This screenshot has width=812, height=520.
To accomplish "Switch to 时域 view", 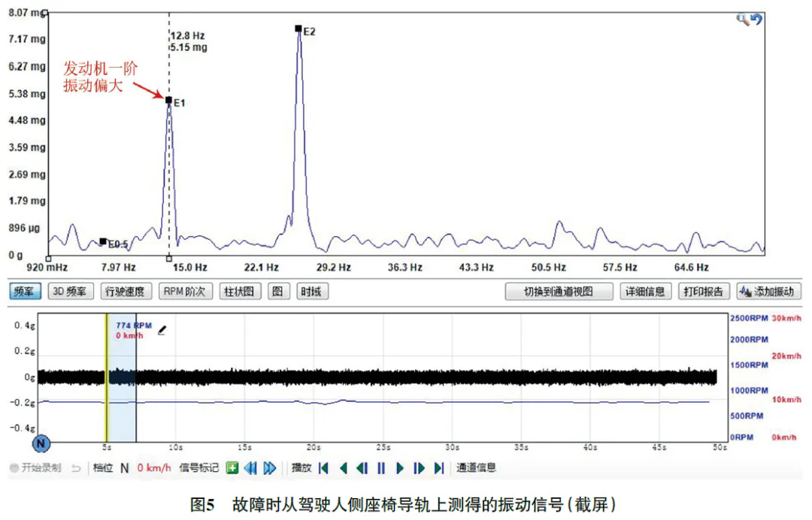I will [x=311, y=292].
